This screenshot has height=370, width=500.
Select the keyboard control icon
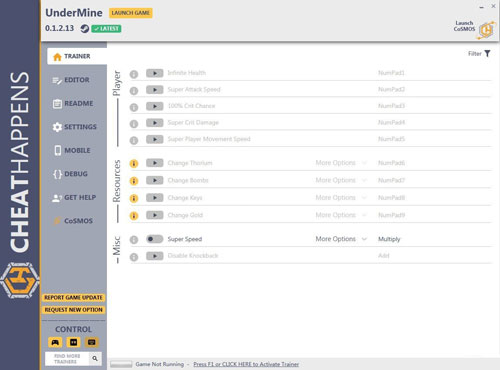coord(92,342)
